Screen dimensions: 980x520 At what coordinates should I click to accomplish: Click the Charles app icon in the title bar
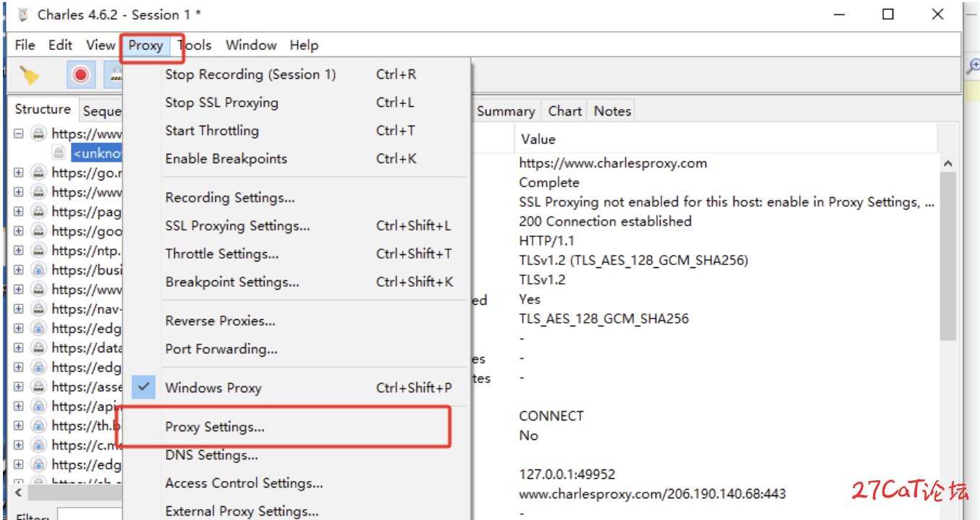pyautogui.click(x=25, y=14)
